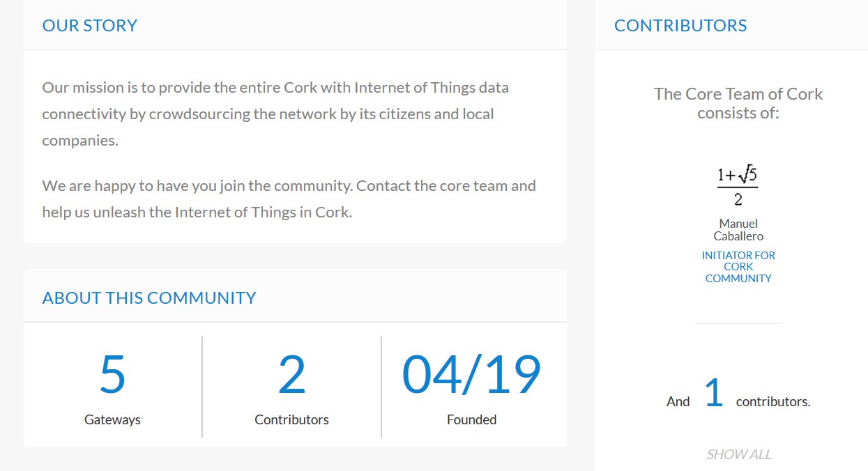Select the Founded stat label
The image size is (868, 471).
(x=471, y=419)
